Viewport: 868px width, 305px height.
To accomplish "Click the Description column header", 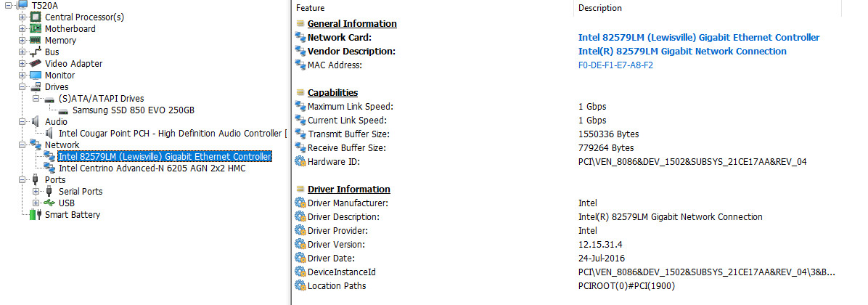I will [x=600, y=8].
